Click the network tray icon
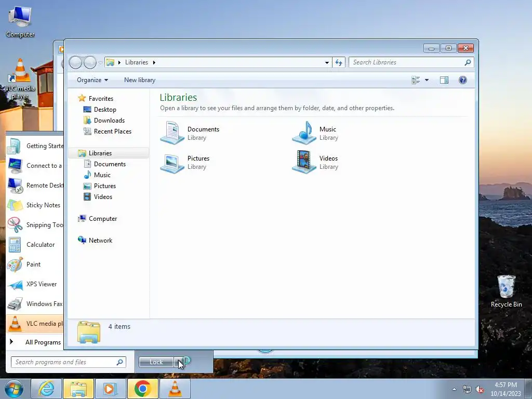Screen dimensions: 532x399 coord(467,390)
